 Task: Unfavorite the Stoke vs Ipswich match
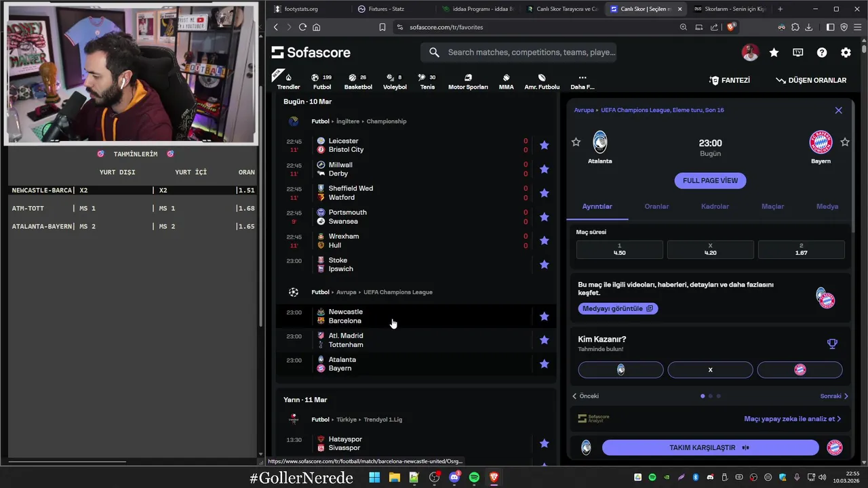[x=544, y=264]
